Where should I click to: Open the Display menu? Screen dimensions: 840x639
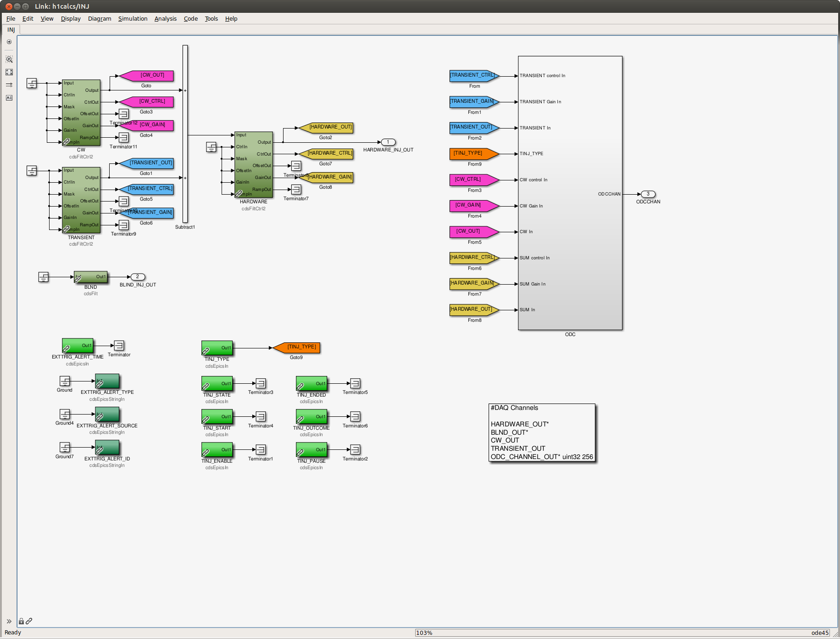71,19
